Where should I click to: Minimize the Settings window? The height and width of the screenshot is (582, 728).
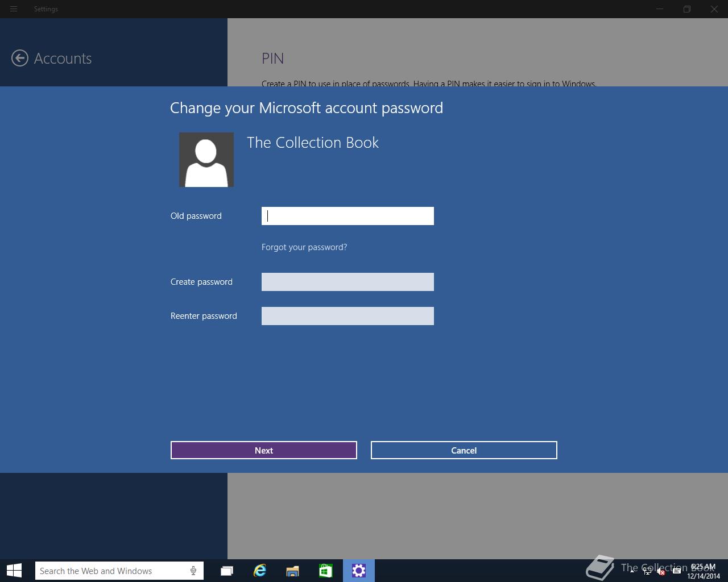pyautogui.click(x=660, y=9)
